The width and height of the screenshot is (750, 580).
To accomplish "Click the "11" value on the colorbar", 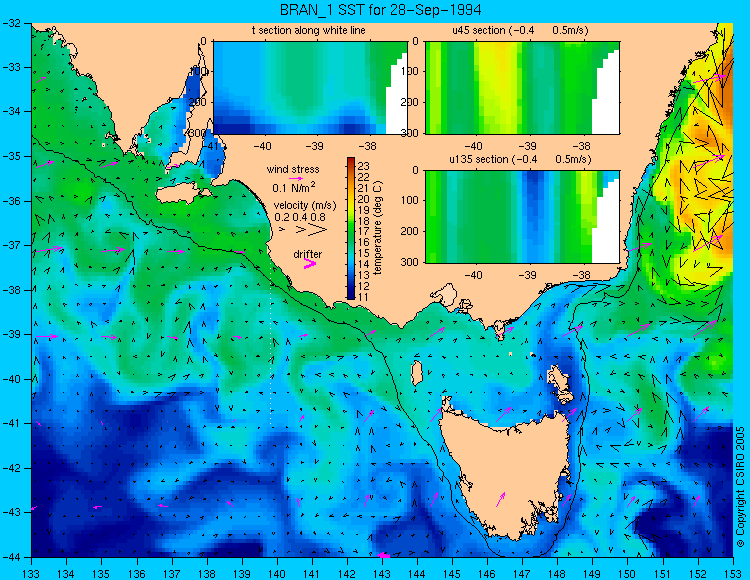I will (x=363, y=297).
